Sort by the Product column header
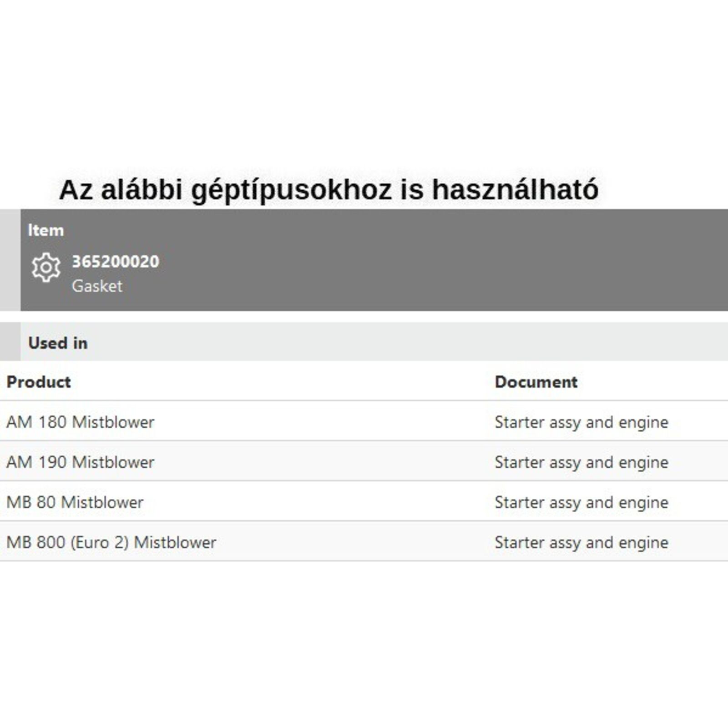 point(39,382)
